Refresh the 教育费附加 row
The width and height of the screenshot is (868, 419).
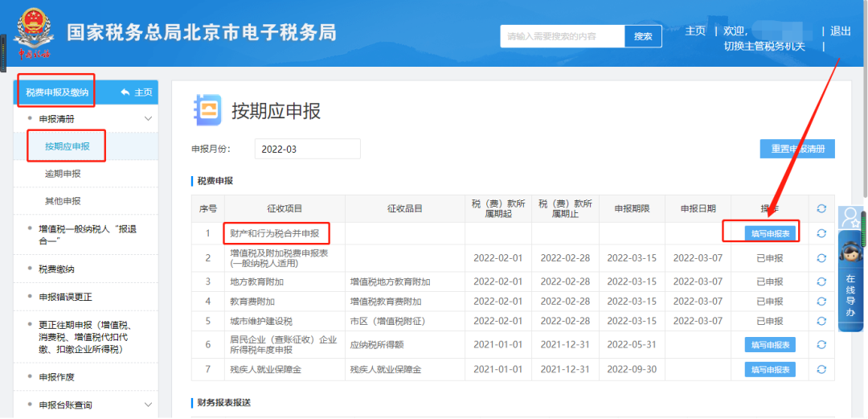[821, 302]
